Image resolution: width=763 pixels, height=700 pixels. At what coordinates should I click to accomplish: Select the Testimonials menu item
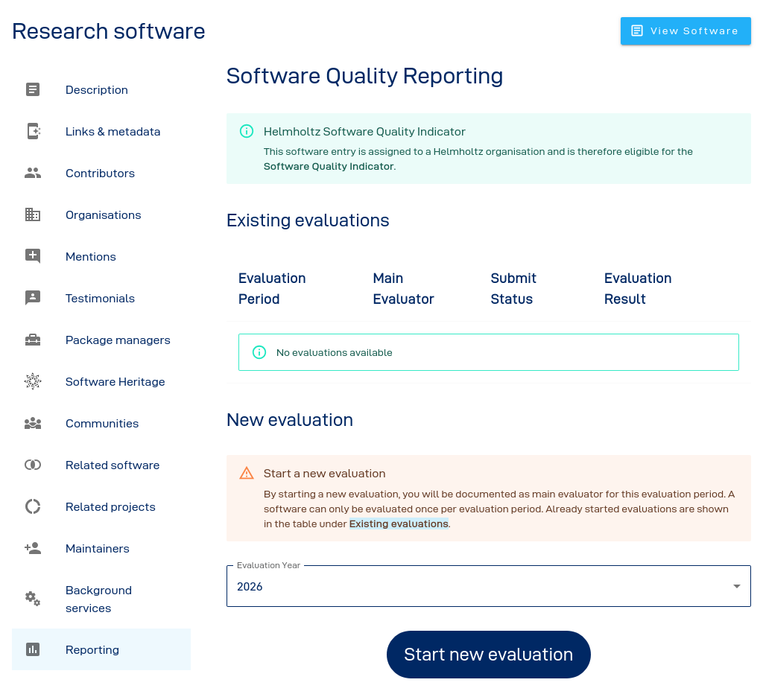(101, 298)
